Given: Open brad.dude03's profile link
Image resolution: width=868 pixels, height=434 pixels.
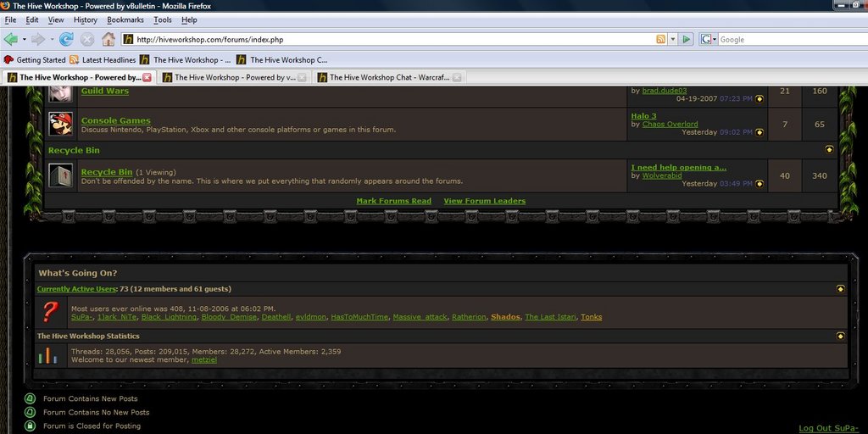Looking at the screenshot, I should point(665,91).
